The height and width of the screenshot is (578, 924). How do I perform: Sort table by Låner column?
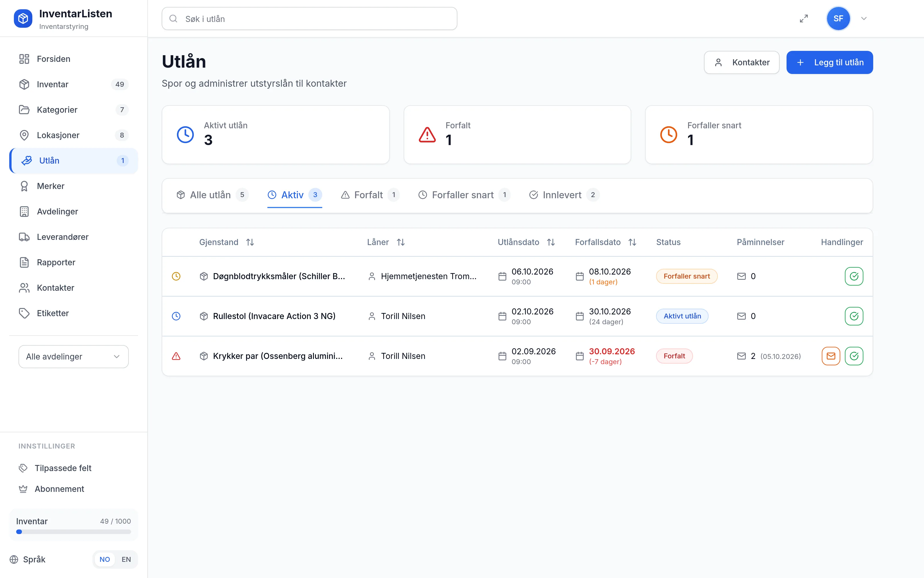[x=386, y=242]
